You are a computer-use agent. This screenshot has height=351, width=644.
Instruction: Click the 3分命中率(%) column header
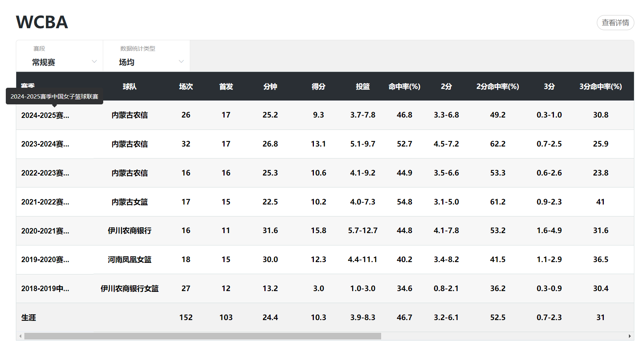click(x=600, y=87)
